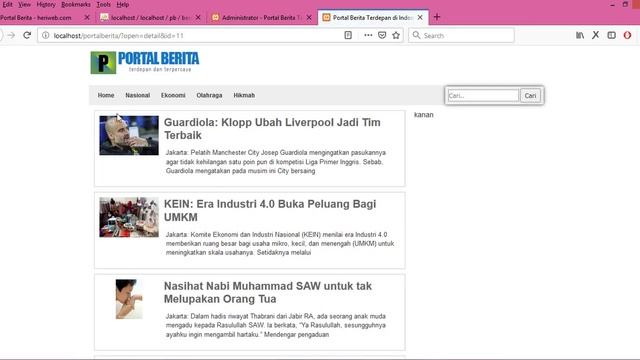Open the History menu
The height and width of the screenshot is (360, 640).
[x=46, y=4]
